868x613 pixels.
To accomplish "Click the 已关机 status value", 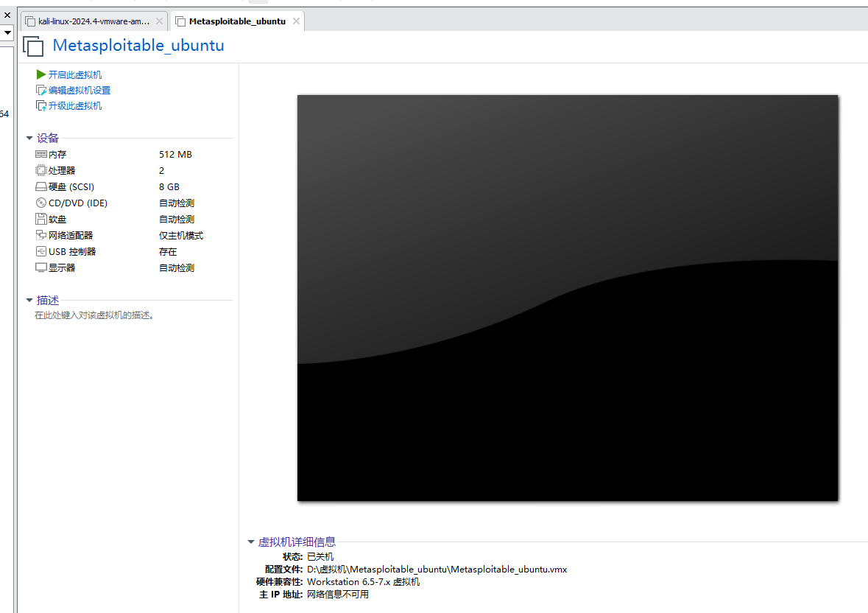I will click(320, 556).
